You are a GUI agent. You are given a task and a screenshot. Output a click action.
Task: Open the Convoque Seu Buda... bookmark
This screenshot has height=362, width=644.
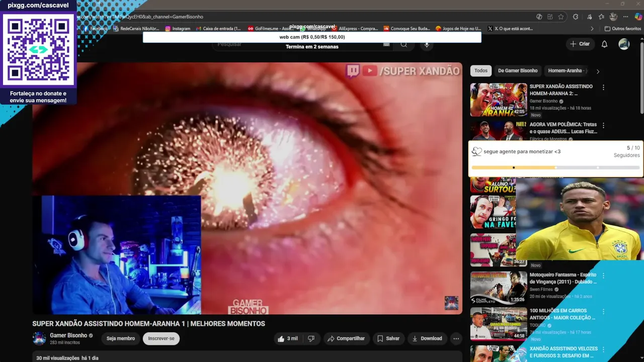point(407,29)
